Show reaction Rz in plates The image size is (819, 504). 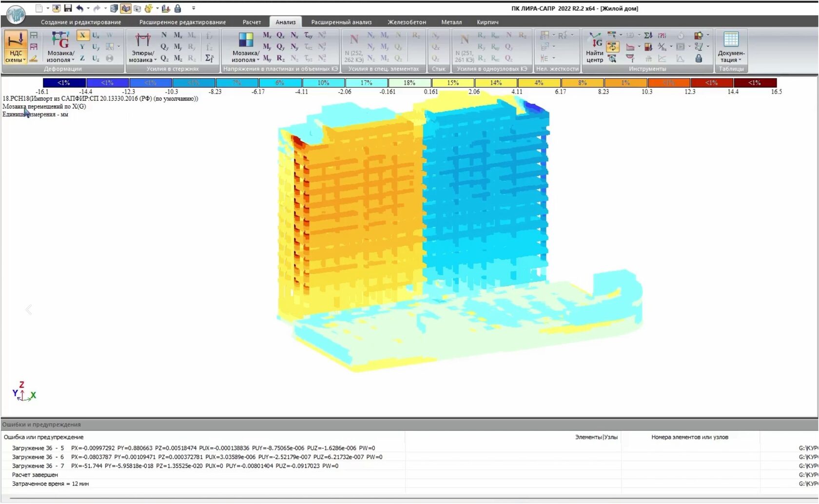tap(281, 58)
